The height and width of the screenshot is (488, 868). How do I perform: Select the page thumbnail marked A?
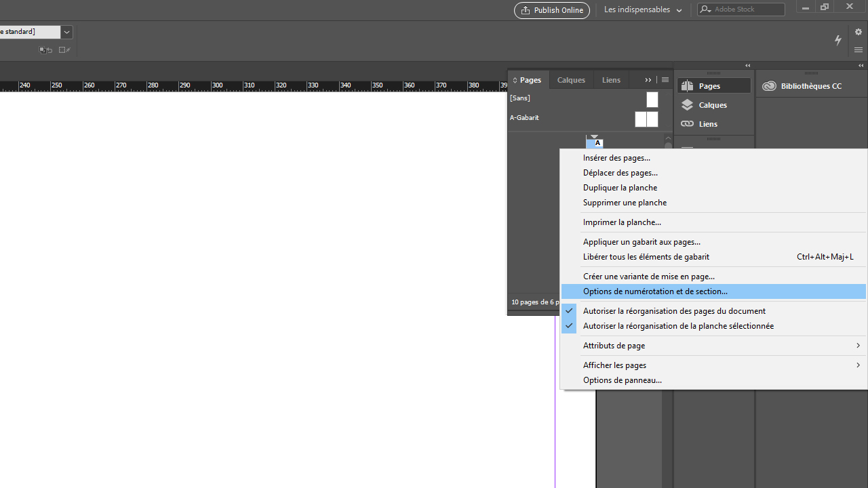coord(595,144)
